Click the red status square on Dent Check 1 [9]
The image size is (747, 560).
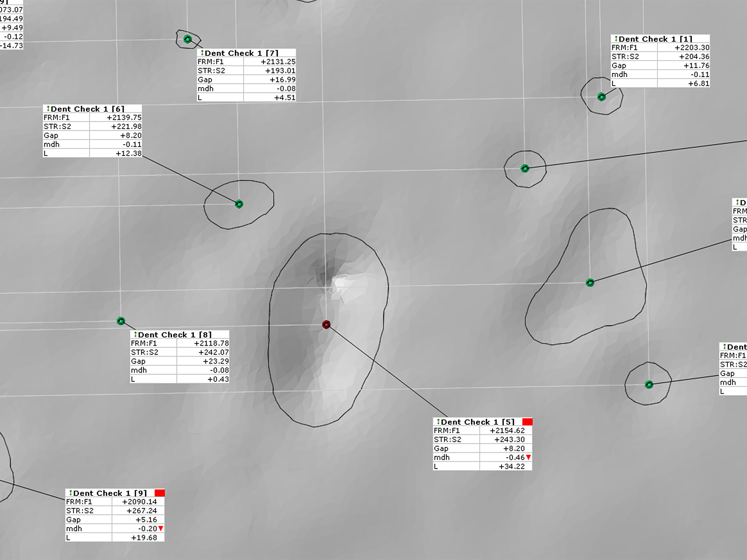(x=159, y=493)
